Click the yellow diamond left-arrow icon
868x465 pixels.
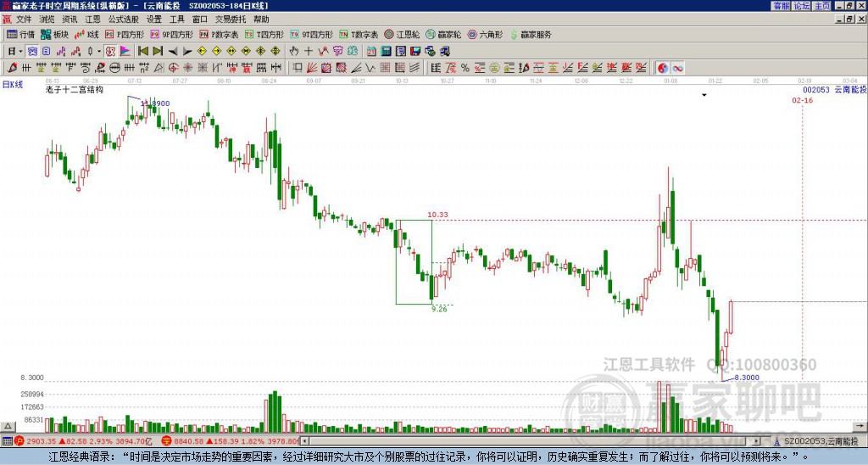[x=202, y=52]
